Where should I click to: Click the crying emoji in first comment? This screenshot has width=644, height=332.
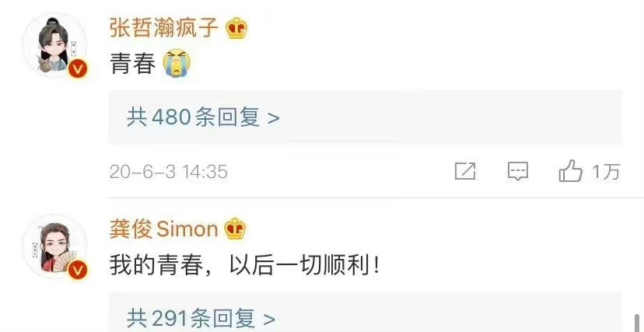(177, 63)
